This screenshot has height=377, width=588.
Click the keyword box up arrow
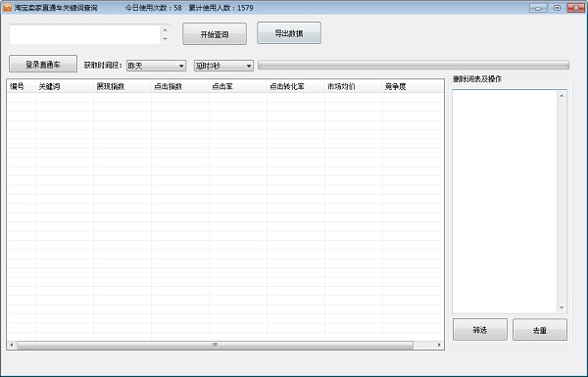tap(166, 29)
